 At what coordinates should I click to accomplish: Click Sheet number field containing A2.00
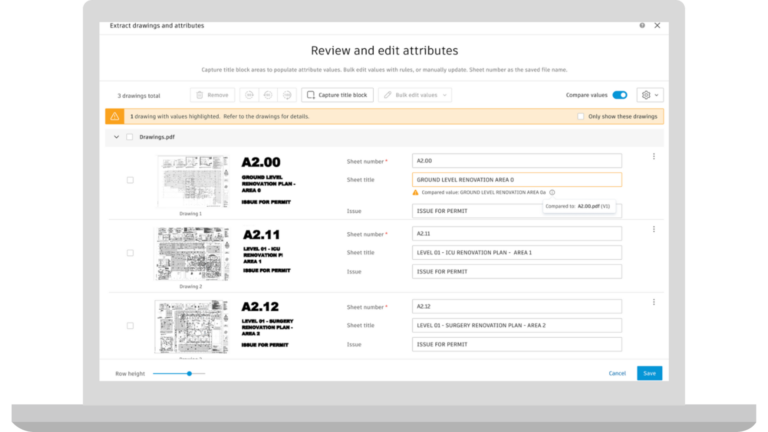click(517, 161)
